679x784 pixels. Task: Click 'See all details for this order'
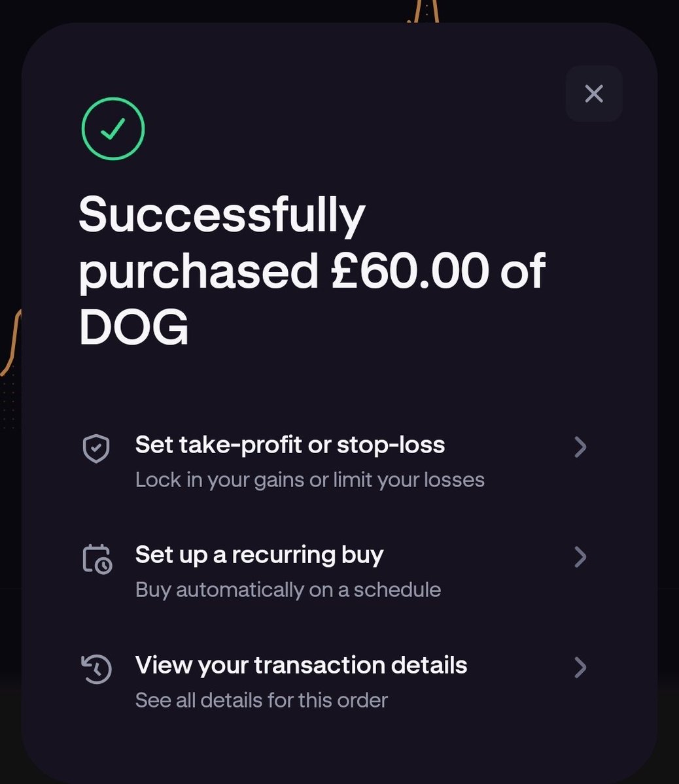coord(261,700)
